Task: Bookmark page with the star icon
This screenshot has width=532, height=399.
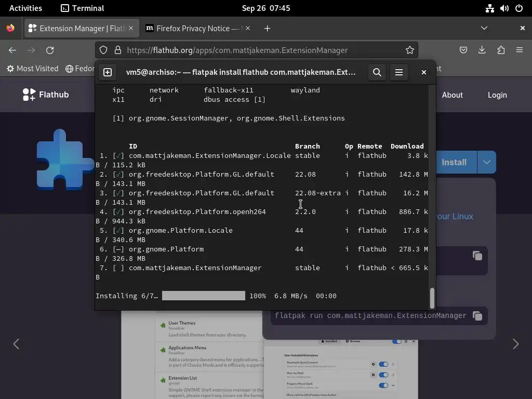Action: pos(409,50)
